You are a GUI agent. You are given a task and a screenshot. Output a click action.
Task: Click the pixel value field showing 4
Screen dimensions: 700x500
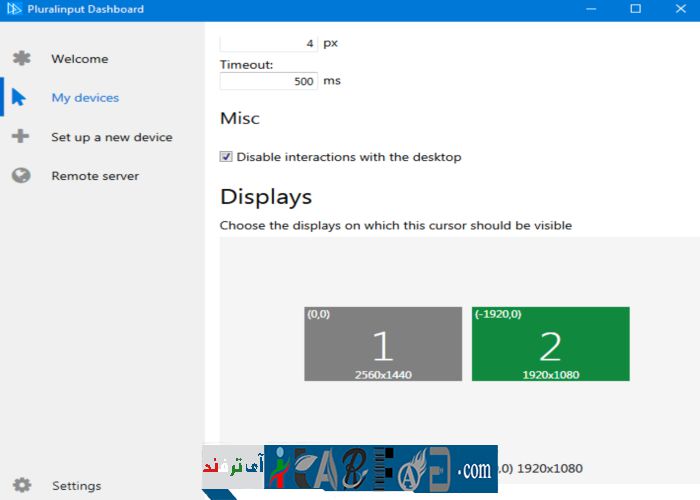click(x=268, y=44)
